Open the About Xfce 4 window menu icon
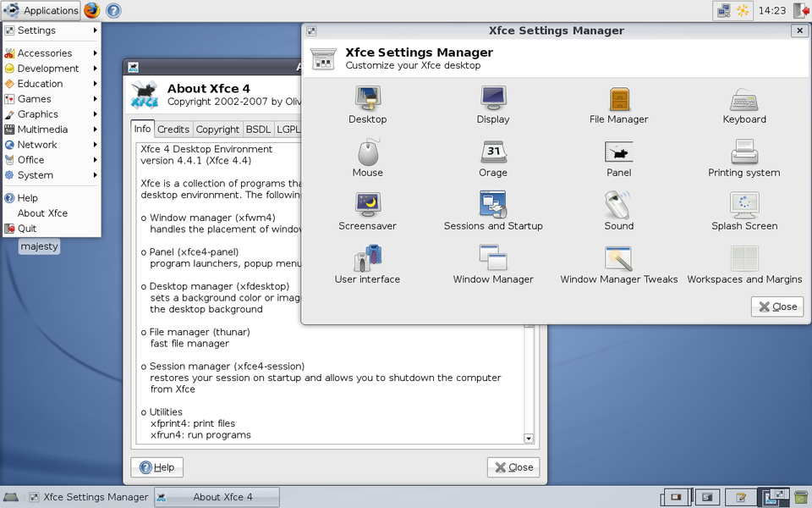Viewport: 812px width, 508px height. 133,67
